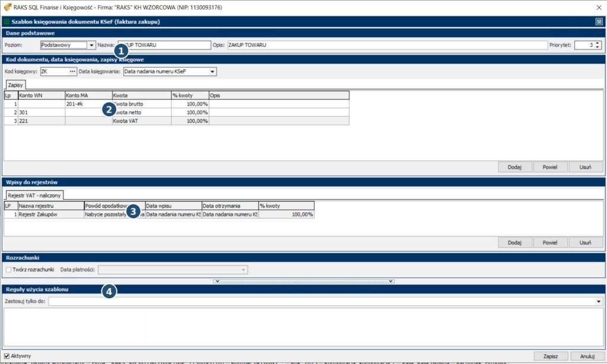Click the Opis text field

point(385,45)
